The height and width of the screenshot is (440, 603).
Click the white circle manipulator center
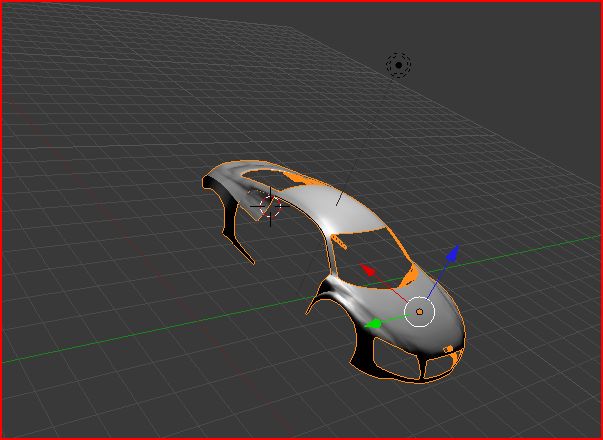[419, 312]
